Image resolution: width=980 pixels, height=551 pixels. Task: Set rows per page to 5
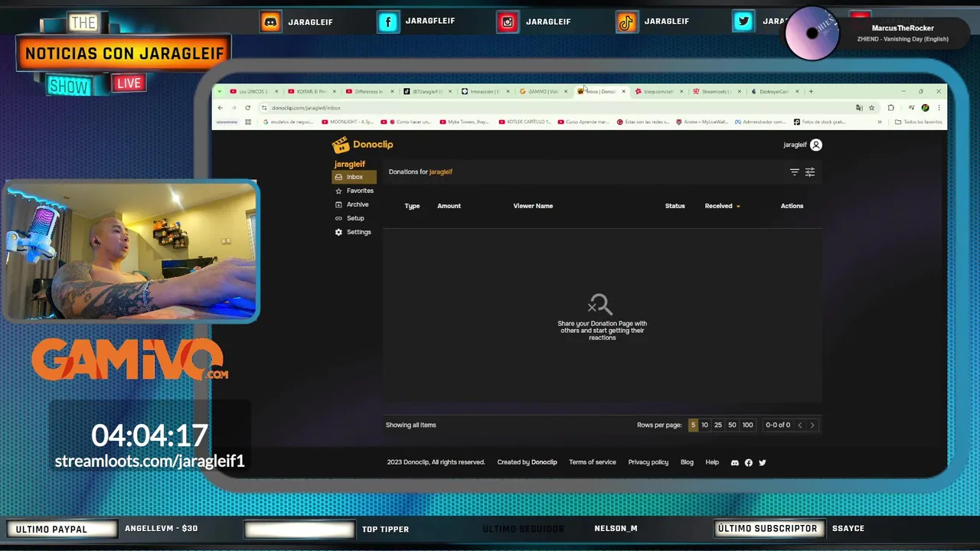[x=693, y=425]
